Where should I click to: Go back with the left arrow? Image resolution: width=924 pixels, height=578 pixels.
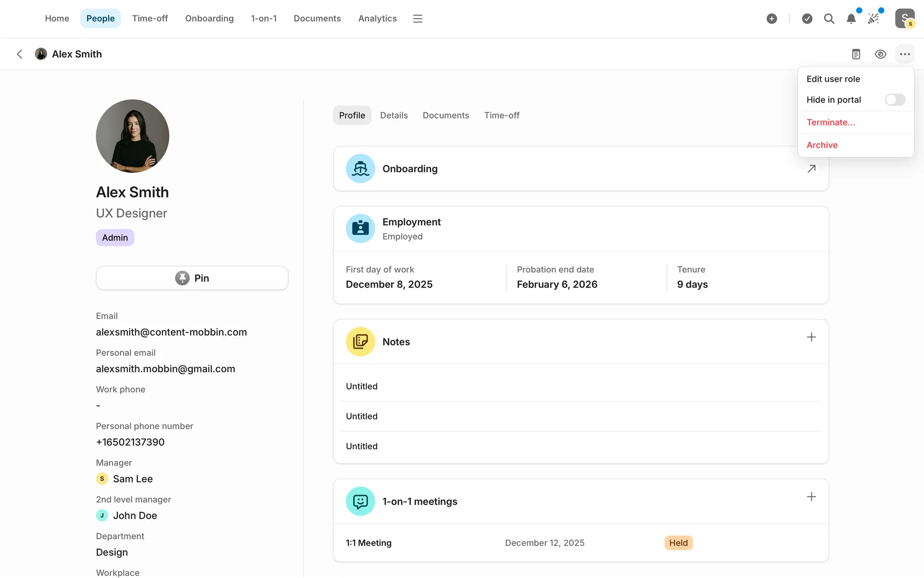click(20, 54)
